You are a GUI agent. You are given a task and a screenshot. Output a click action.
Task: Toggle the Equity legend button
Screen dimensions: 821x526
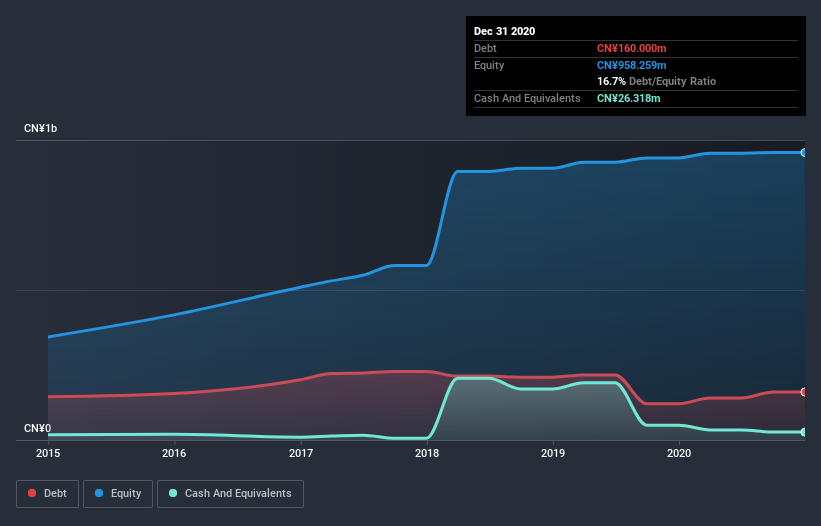pos(118,494)
